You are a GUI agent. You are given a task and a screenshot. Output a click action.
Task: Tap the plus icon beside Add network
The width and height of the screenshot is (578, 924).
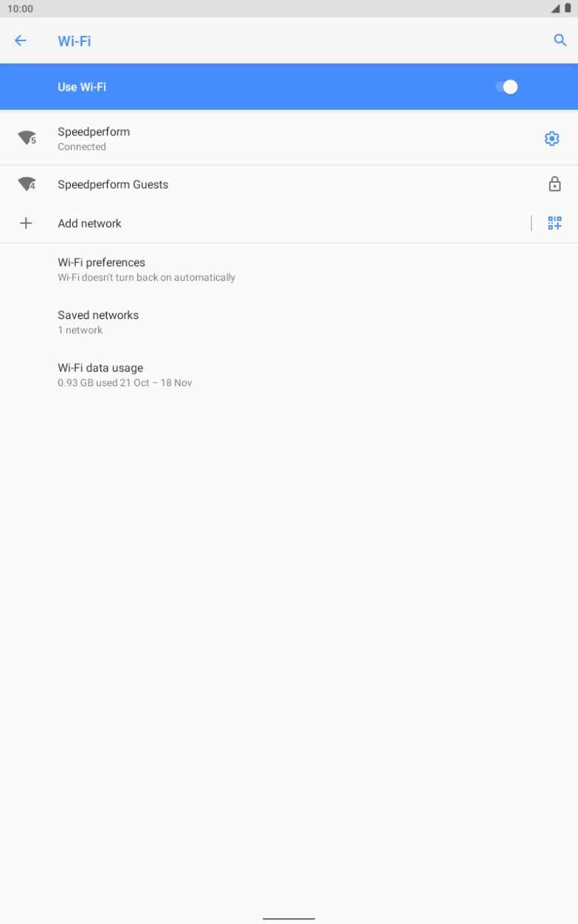(26, 223)
